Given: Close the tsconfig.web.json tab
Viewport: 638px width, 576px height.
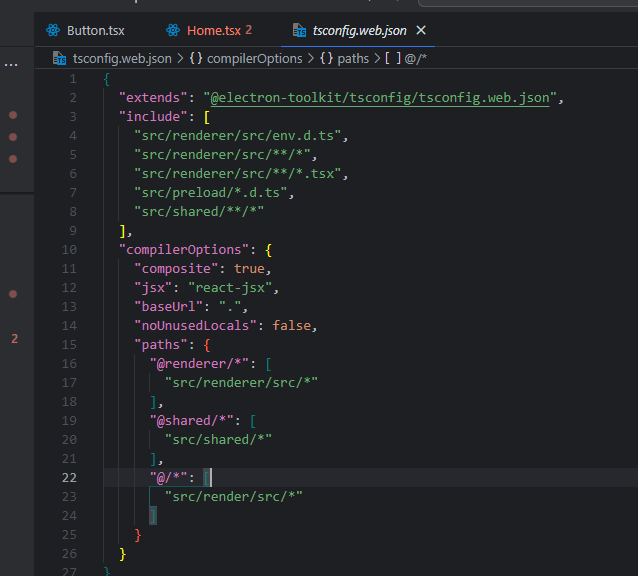Looking at the screenshot, I should (x=421, y=31).
